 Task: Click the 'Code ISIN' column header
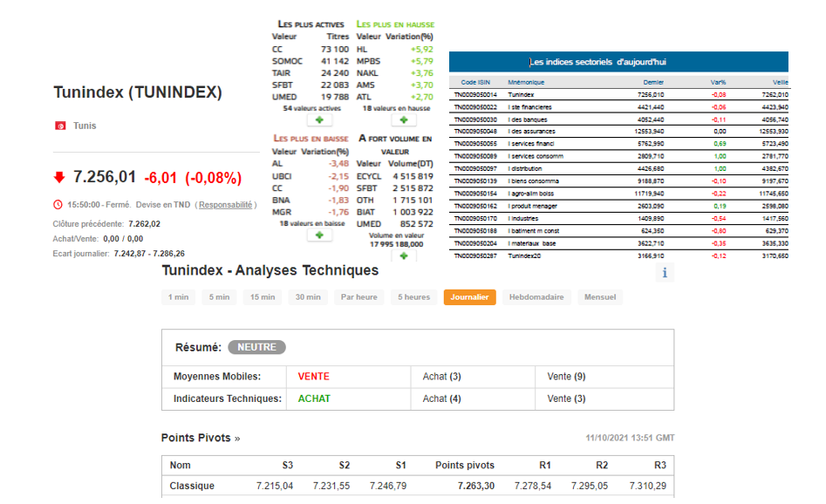(x=474, y=82)
